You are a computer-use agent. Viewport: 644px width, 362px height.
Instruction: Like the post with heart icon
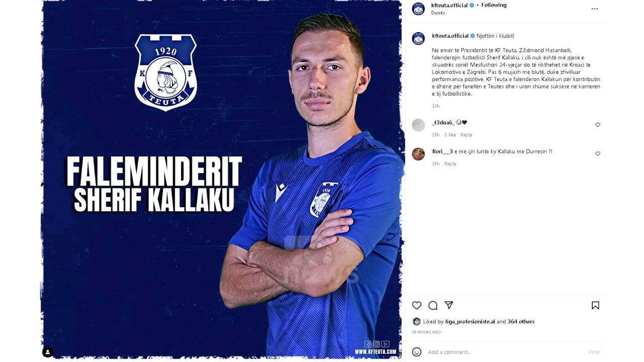tap(417, 305)
